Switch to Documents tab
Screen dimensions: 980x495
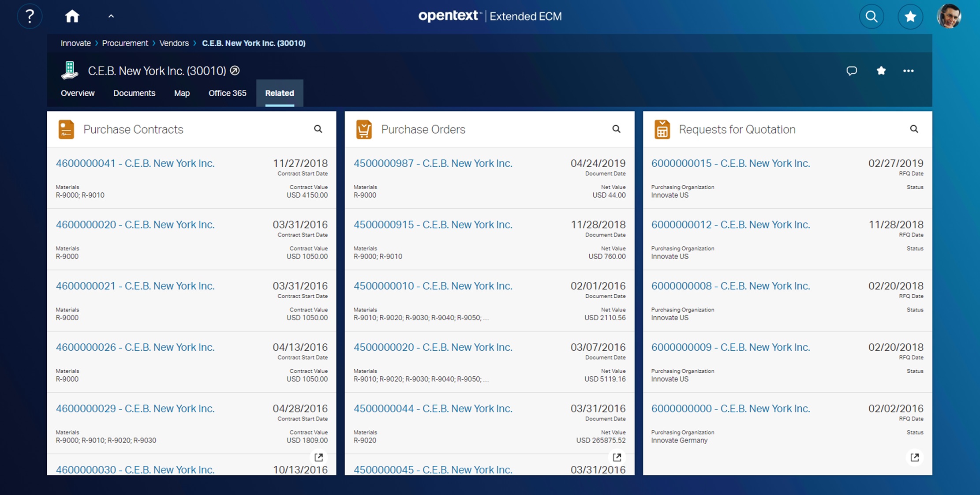click(134, 93)
